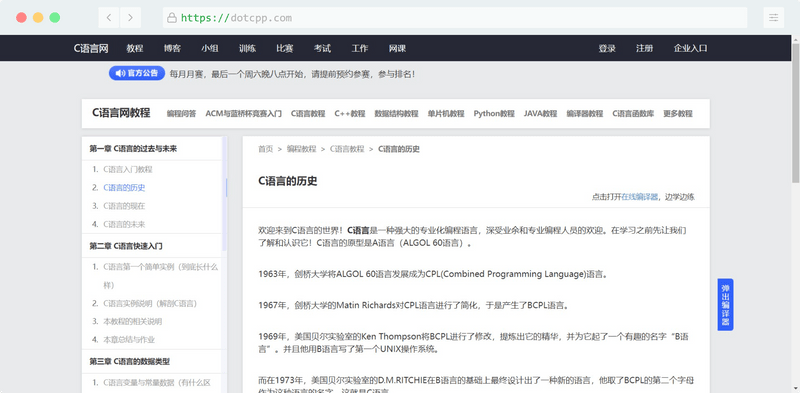Select chapter 第一章 C语言的过去与未来
This screenshot has height=393, width=800.
point(133,149)
